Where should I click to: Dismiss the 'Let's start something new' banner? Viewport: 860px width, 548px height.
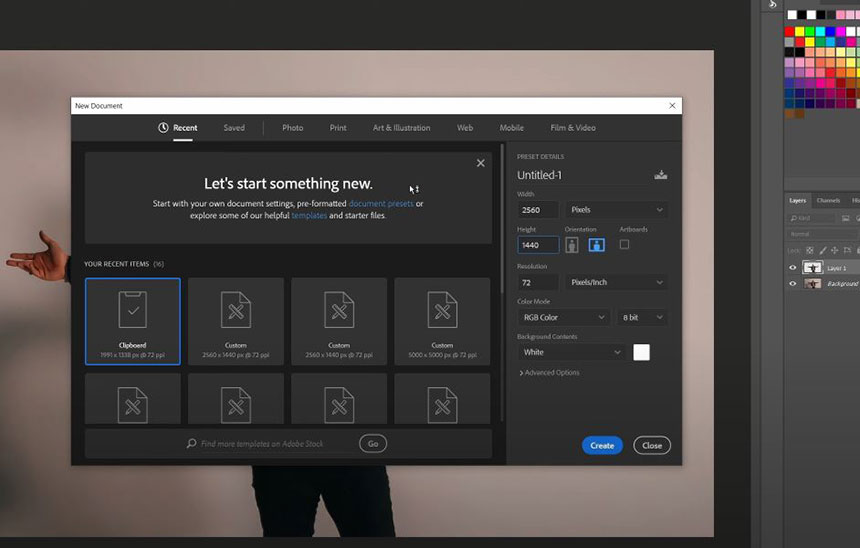click(x=480, y=163)
